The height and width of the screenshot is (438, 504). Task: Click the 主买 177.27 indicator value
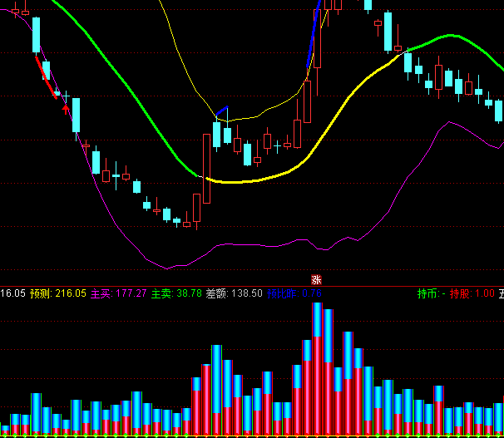coord(119,293)
